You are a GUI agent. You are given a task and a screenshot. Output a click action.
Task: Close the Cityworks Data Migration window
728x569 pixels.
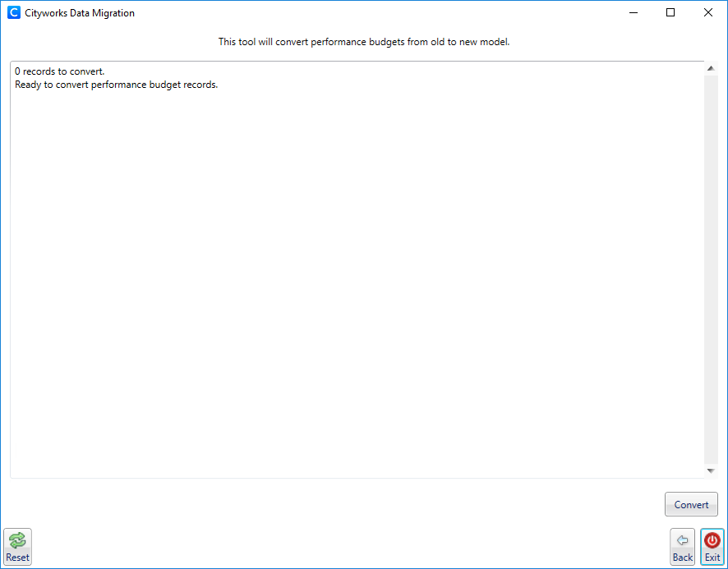pos(708,13)
